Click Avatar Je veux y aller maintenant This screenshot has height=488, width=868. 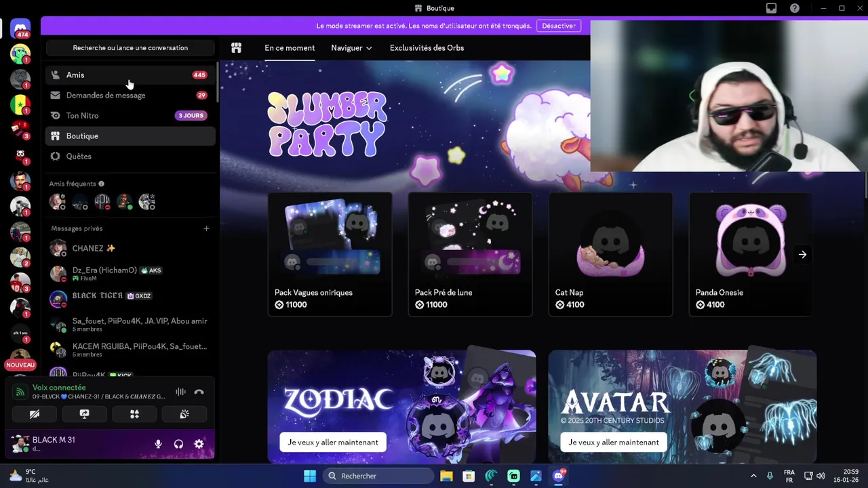pyautogui.click(x=614, y=443)
